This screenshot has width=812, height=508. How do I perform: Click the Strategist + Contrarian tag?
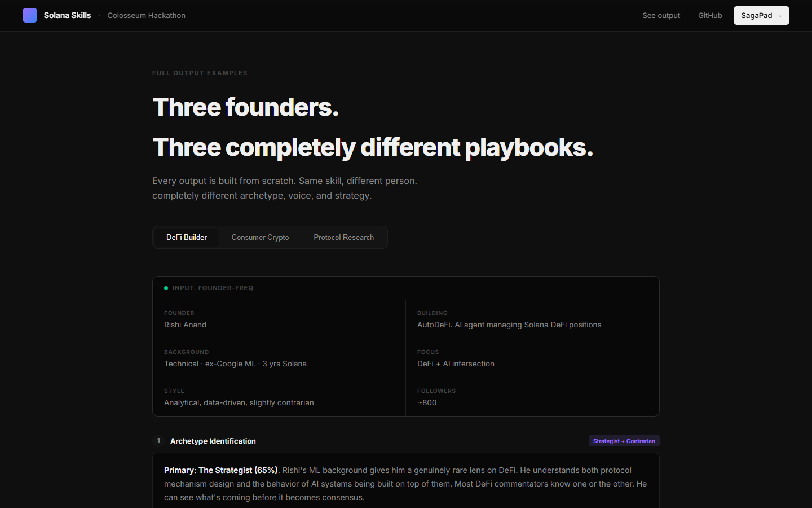[x=624, y=441]
